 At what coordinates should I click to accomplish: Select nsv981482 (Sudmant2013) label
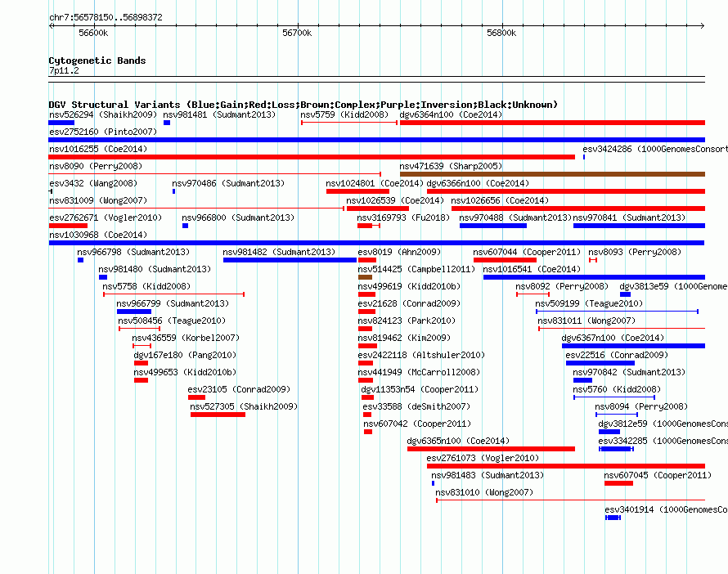(x=279, y=252)
